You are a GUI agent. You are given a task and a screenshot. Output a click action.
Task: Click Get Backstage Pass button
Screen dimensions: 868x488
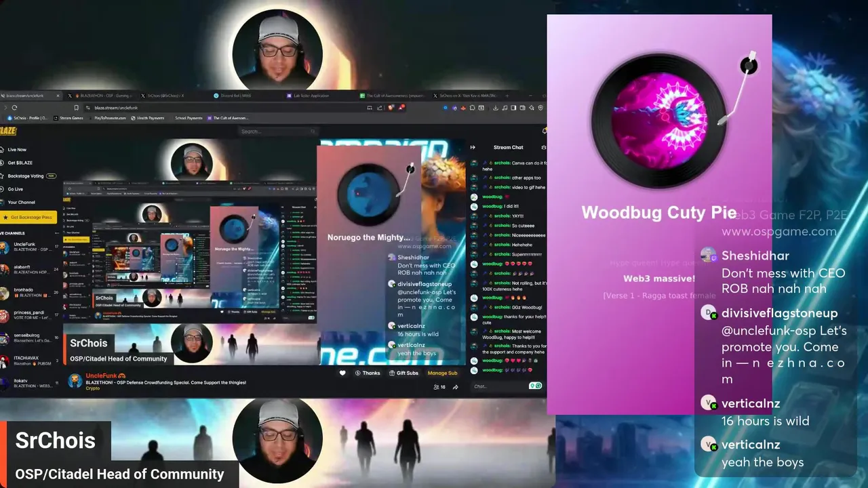pyautogui.click(x=28, y=218)
